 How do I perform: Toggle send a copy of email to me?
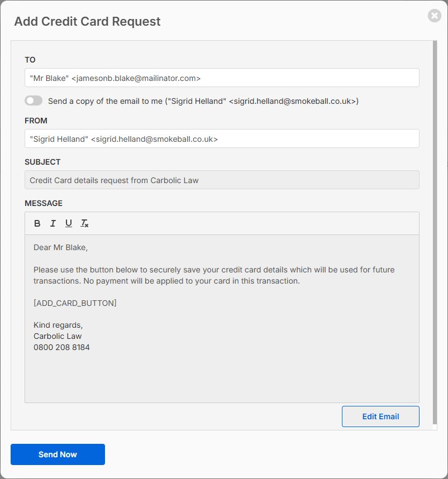(34, 100)
